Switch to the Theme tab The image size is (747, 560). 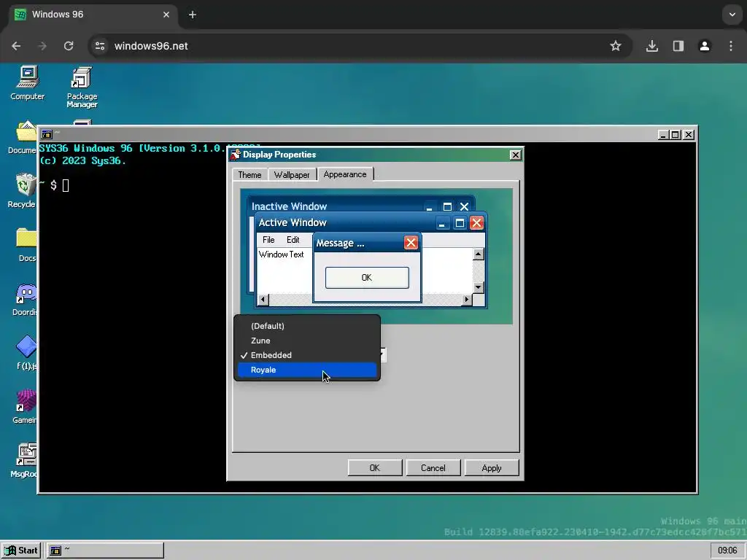[x=249, y=175]
